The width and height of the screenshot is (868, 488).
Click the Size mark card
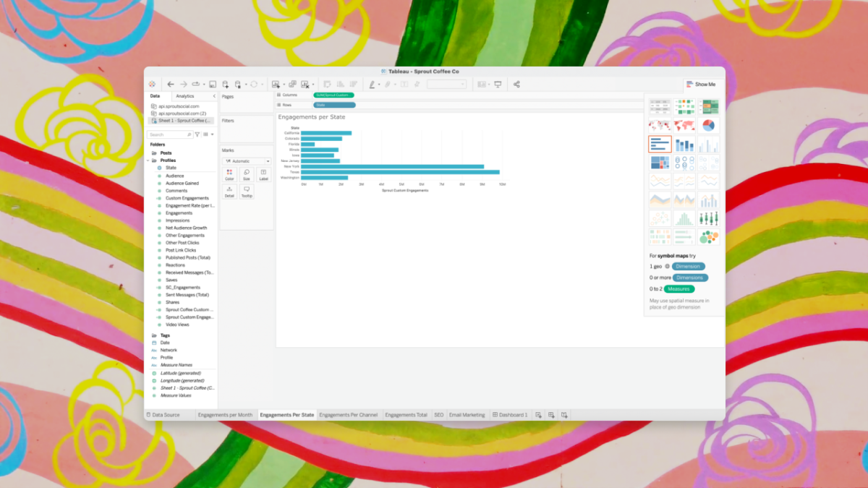click(x=247, y=174)
